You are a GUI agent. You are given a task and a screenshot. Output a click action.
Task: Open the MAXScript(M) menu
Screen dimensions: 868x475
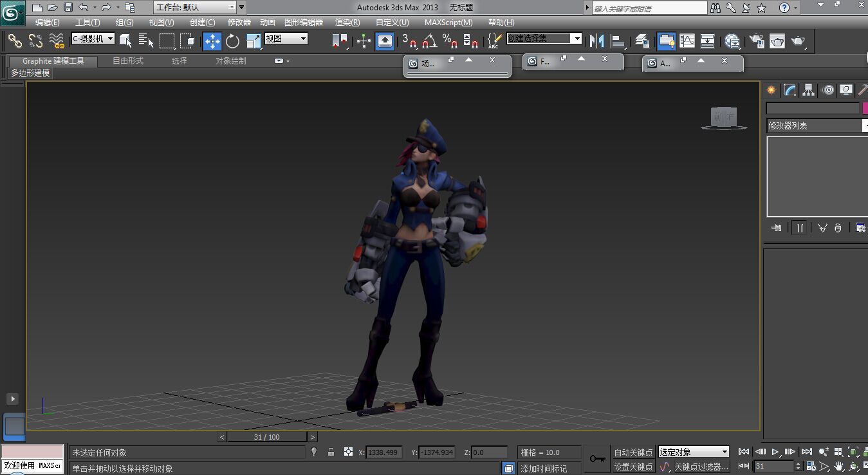pyautogui.click(x=448, y=23)
